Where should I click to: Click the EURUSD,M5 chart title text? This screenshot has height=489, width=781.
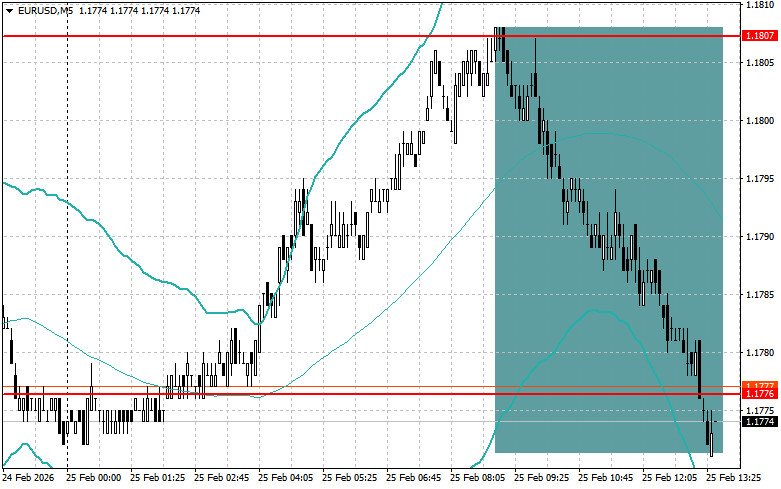tap(45, 10)
